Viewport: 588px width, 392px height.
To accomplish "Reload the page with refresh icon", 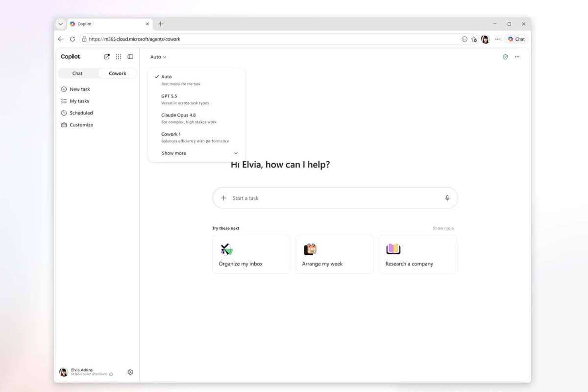I will 73,39.
